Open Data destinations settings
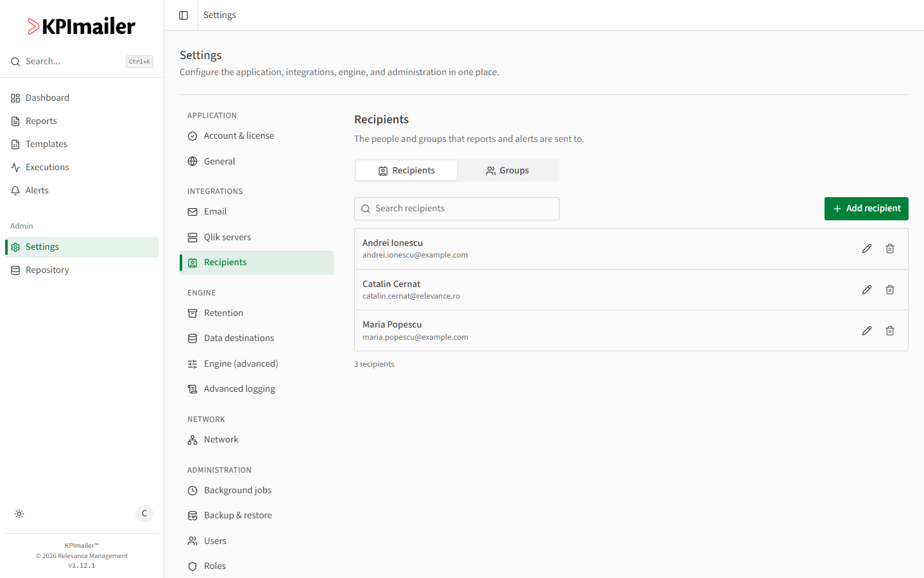This screenshot has height=578, width=924. click(257, 338)
